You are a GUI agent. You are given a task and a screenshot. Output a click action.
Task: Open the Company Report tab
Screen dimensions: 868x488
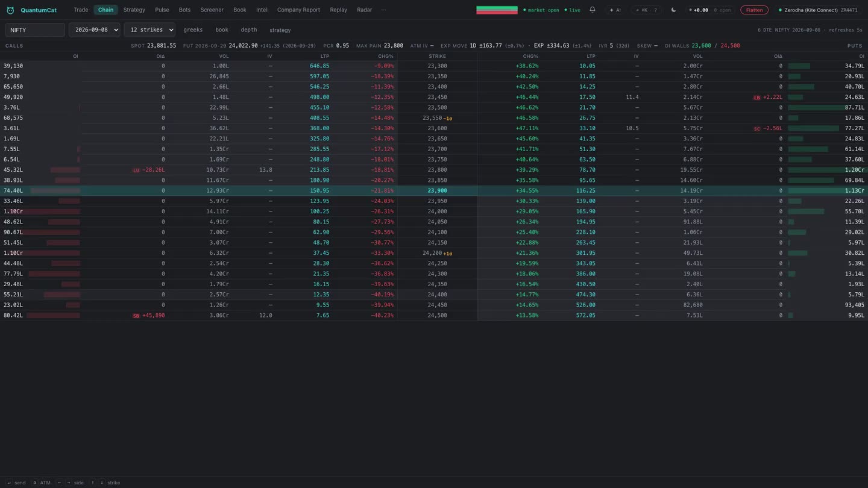298,10
